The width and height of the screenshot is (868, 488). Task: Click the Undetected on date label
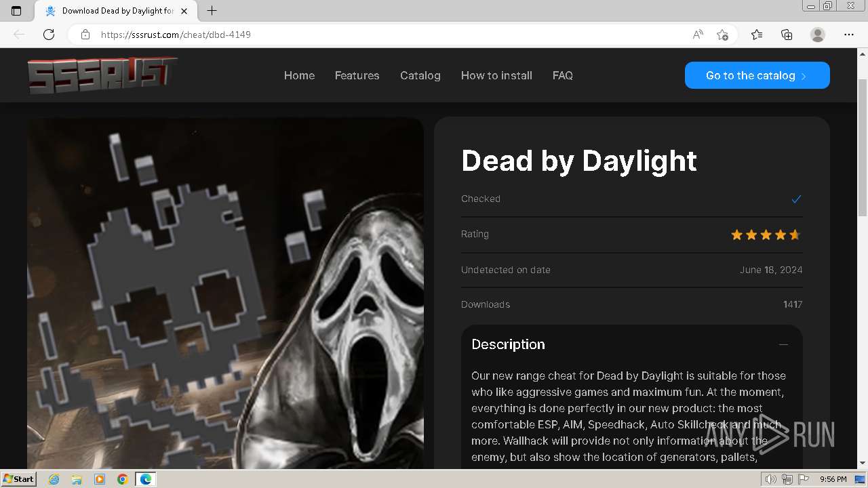point(506,270)
